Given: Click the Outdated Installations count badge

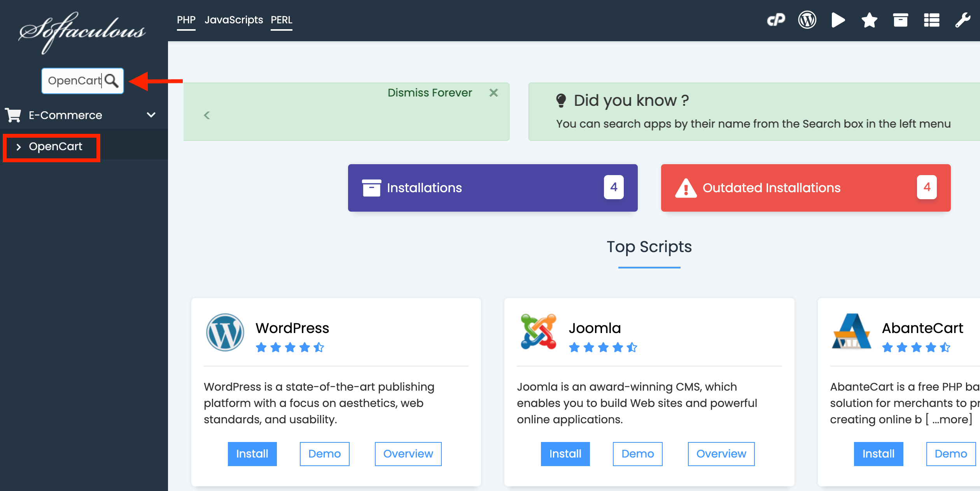Looking at the screenshot, I should (927, 187).
